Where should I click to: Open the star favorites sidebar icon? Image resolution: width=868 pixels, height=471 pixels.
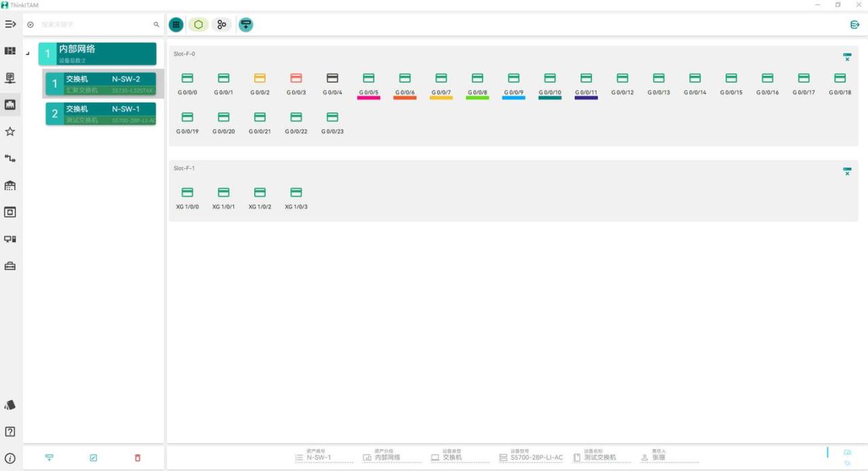pos(10,132)
